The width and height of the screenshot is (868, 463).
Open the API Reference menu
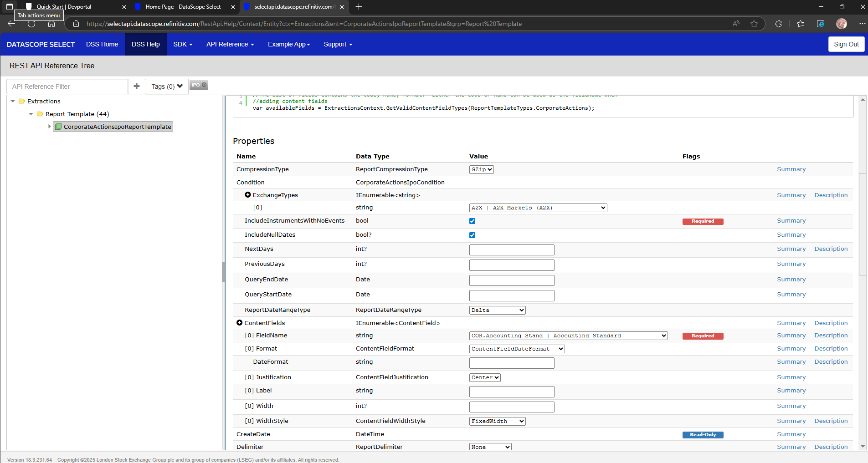[230, 44]
